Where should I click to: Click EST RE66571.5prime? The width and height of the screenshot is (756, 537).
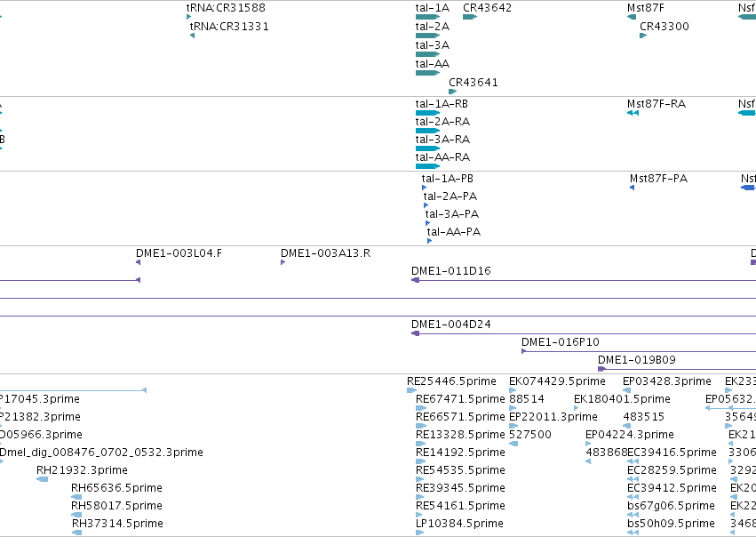[421, 426]
